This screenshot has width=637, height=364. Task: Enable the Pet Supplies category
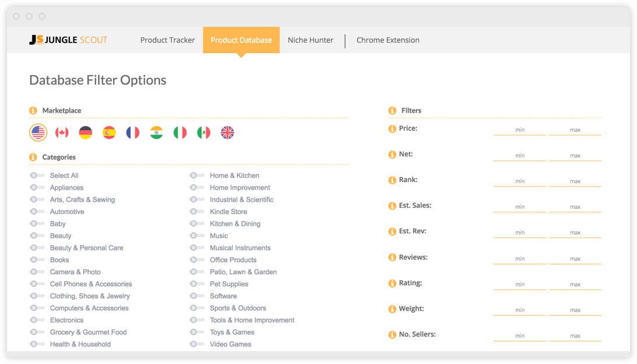coord(194,283)
